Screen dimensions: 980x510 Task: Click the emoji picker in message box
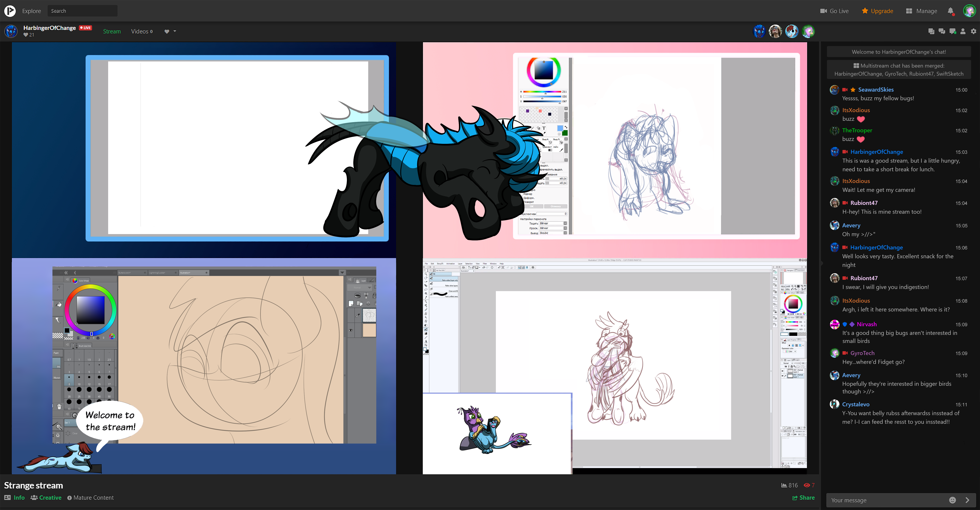point(952,500)
